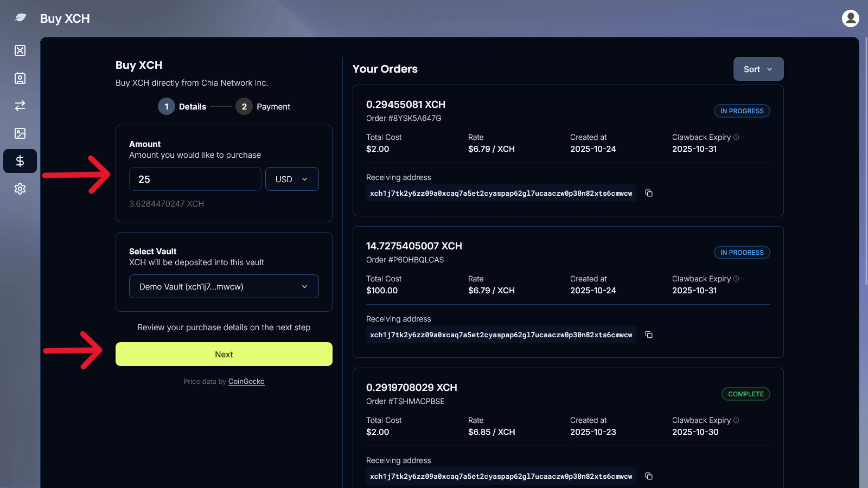The height and width of the screenshot is (488, 868).
Task: Click the Chia leaf logo
Action: [x=20, y=18]
